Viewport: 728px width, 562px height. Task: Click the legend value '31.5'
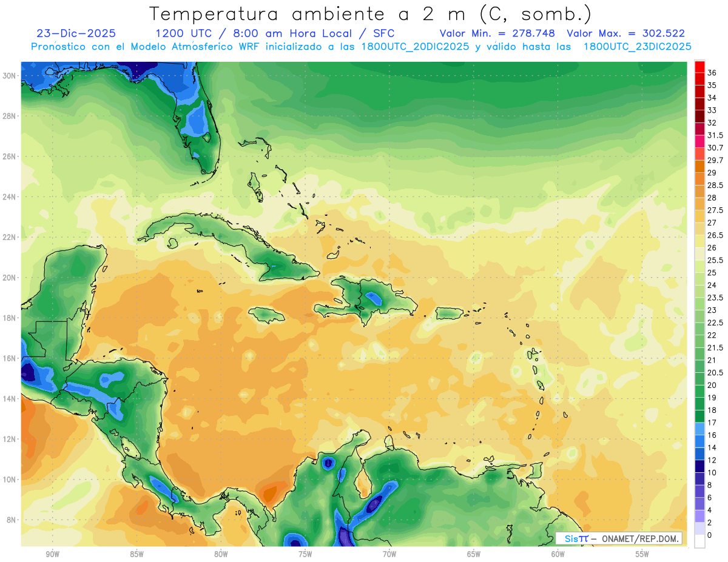[715, 135]
